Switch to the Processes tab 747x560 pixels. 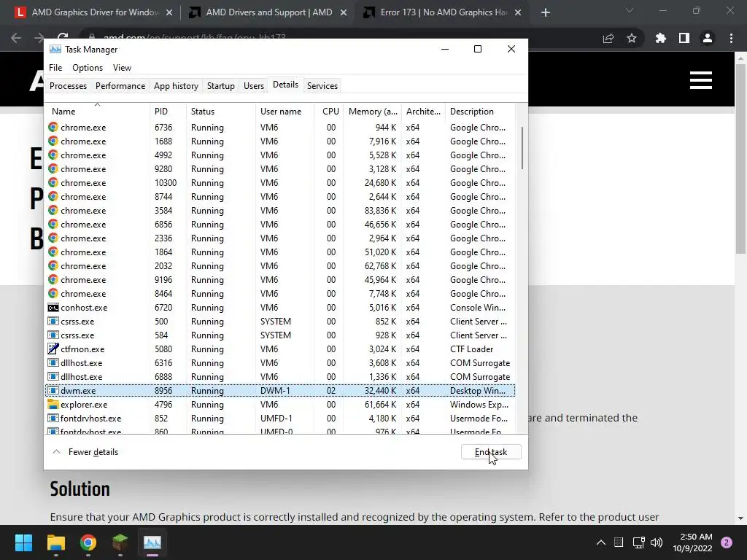(68, 86)
